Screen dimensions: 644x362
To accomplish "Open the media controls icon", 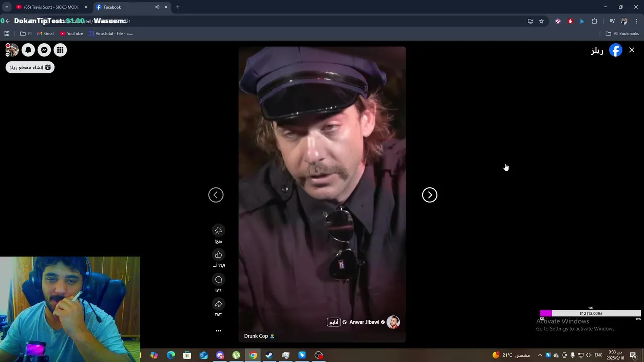I will pyautogui.click(x=612, y=21).
